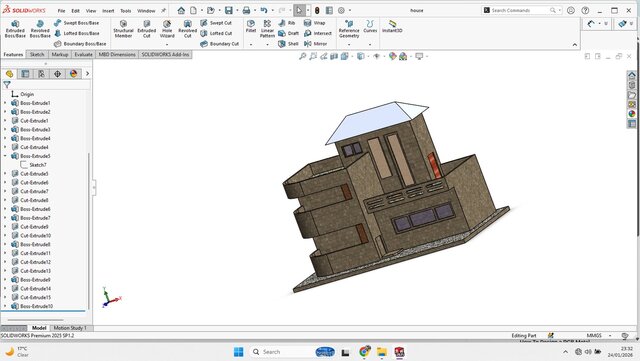Viewport: 640px width, 361px height.
Task: Select the Wrap tool
Action: pyautogui.click(x=315, y=23)
